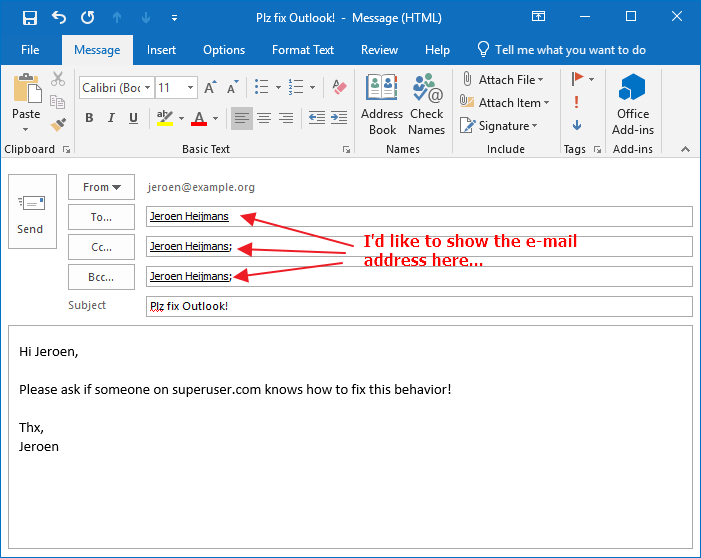Open Customize Quick Access Toolbar dropdown
The height and width of the screenshot is (558, 701).
pyautogui.click(x=174, y=18)
